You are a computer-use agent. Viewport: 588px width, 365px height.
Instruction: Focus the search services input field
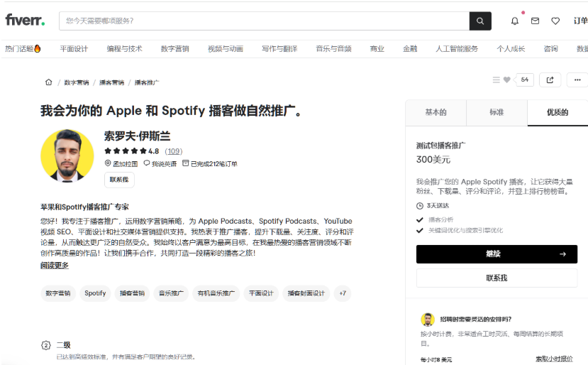pos(264,21)
